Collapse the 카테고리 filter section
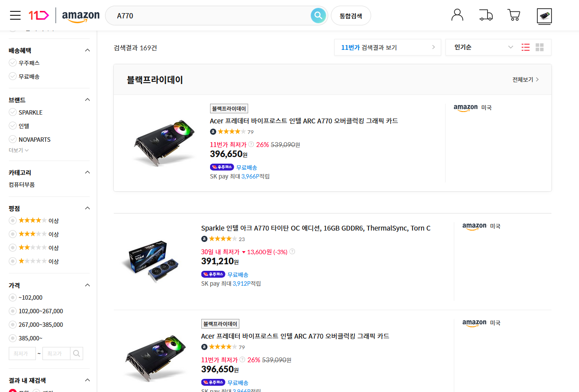The height and width of the screenshot is (392, 579). point(87,172)
